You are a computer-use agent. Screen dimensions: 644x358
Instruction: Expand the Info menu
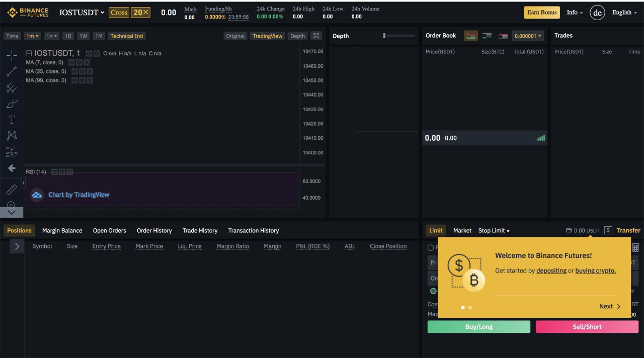(575, 13)
